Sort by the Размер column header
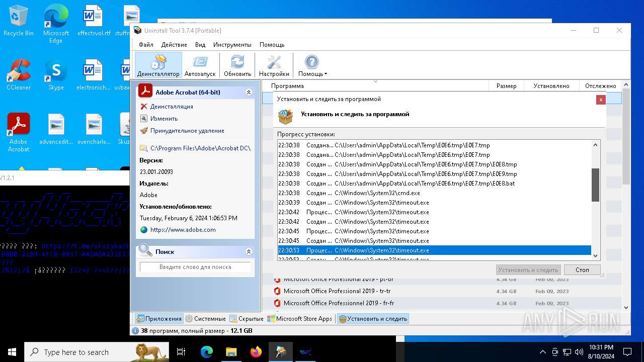The image size is (644, 362). pos(506,86)
